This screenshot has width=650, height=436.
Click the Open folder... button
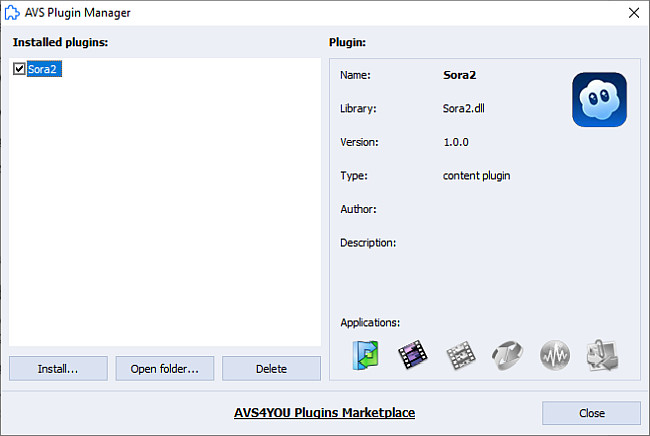pos(165,368)
